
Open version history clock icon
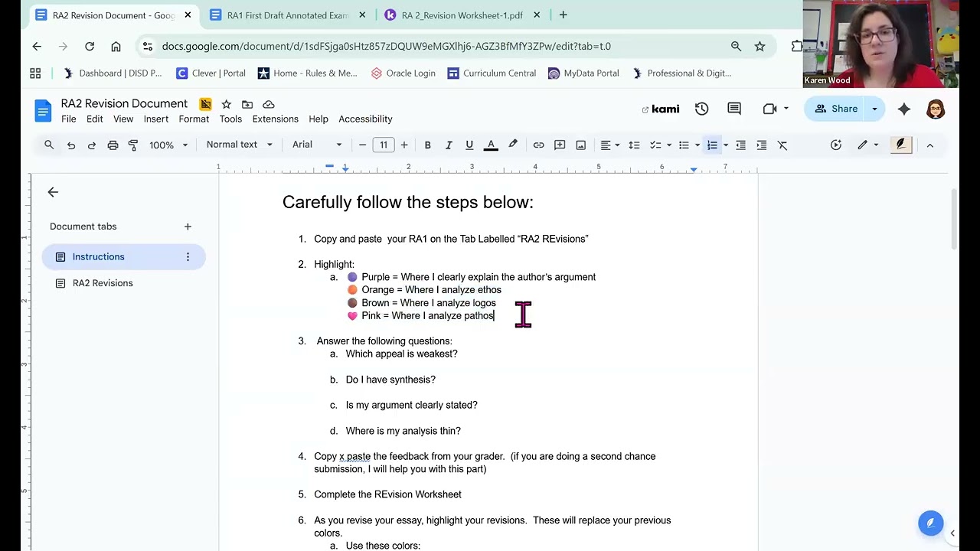tap(701, 109)
